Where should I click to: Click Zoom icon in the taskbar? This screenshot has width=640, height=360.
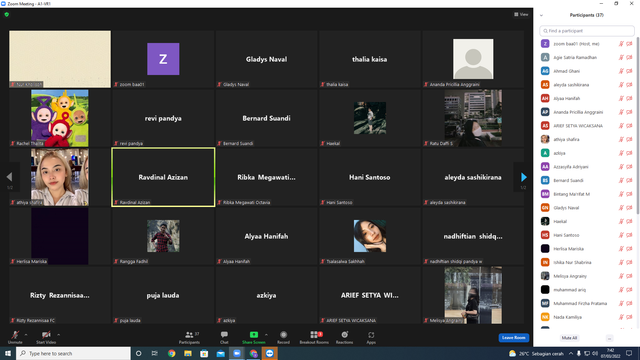[237, 353]
